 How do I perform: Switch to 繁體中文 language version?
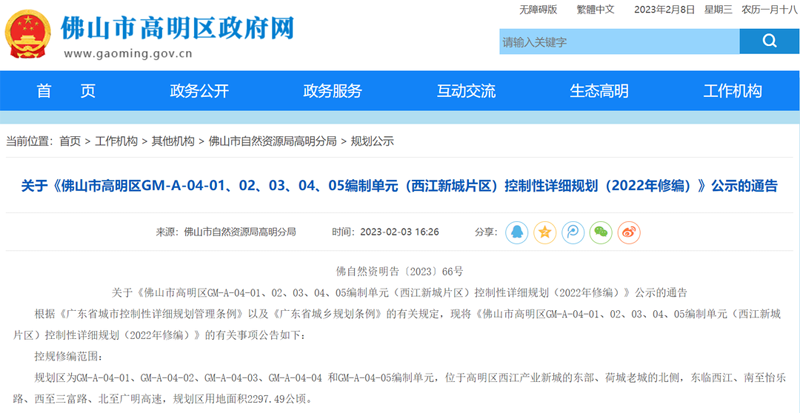598,9
